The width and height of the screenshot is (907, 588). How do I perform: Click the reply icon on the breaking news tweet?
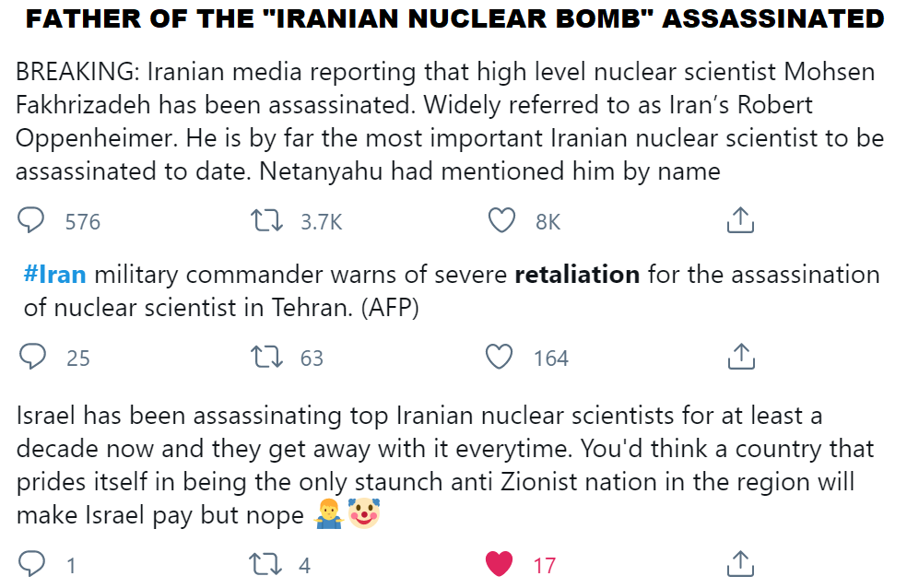coord(31,220)
